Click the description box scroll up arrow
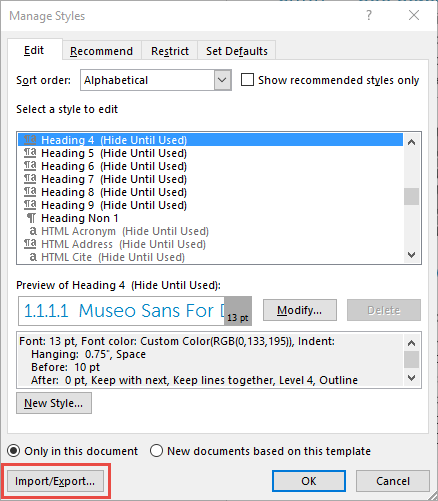Image resolution: width=438 pixels, height=501 pixels. click(x=412, y=343)
